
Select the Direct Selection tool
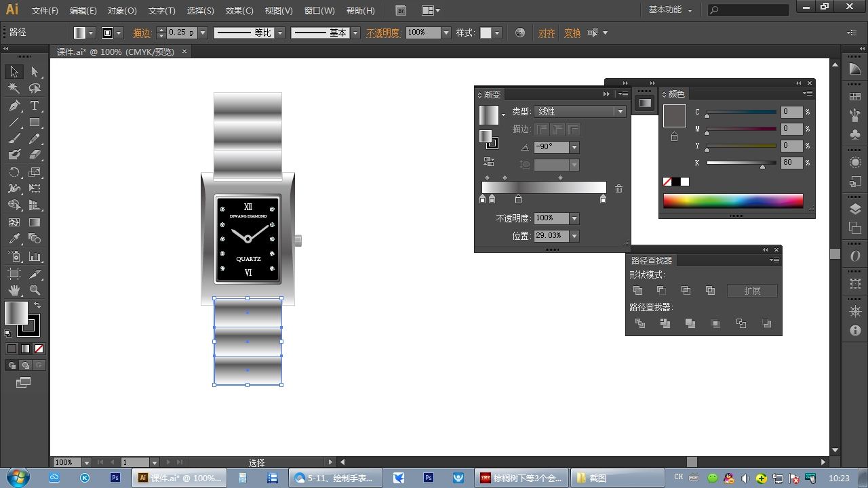pyautogui.click(x=35, y=72)
